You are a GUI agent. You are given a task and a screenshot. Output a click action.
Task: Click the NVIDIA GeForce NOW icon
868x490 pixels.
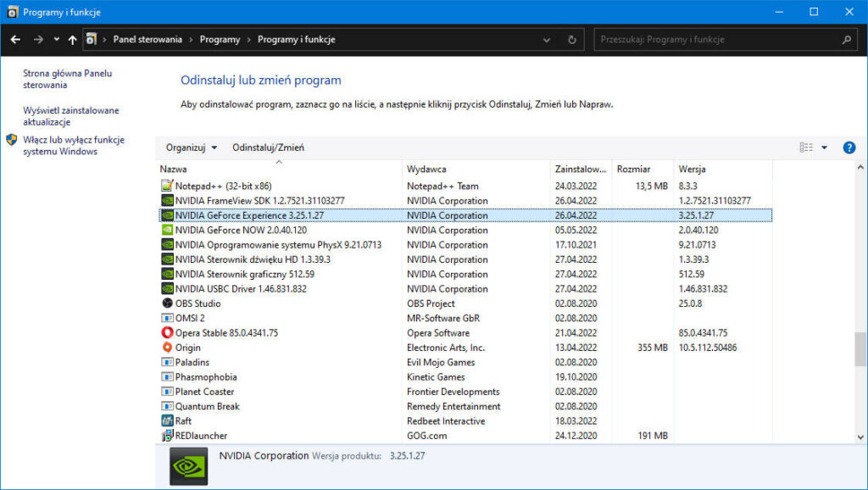(167, 230)
